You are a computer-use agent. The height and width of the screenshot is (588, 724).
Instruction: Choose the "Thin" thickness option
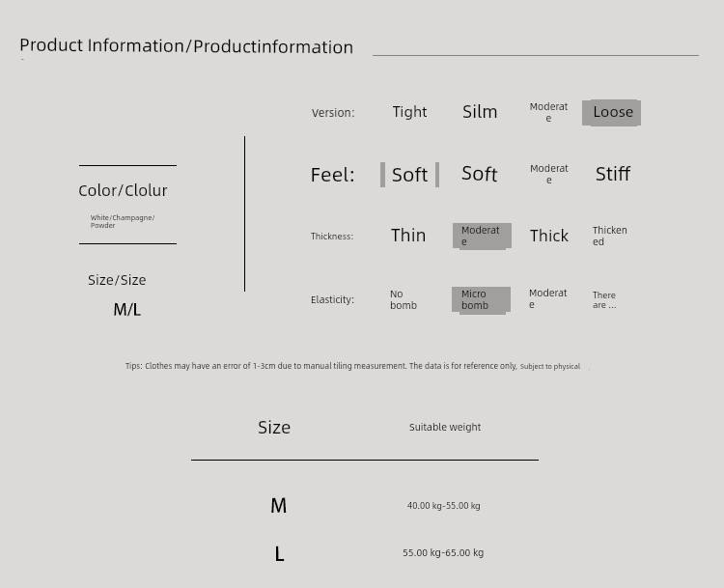pyautogui.click(x=408, y=236)
